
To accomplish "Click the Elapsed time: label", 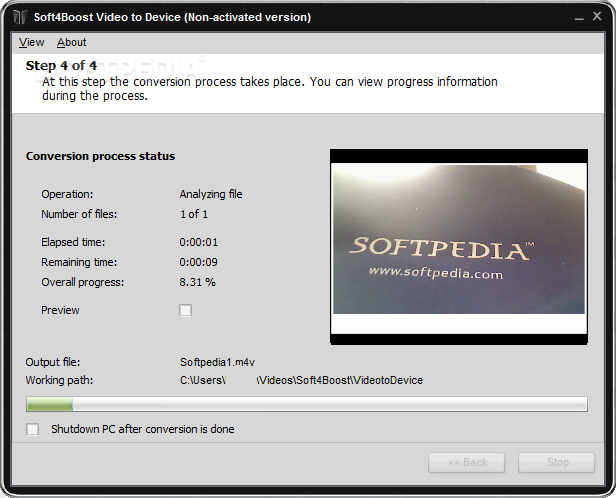I will (73, 242).
